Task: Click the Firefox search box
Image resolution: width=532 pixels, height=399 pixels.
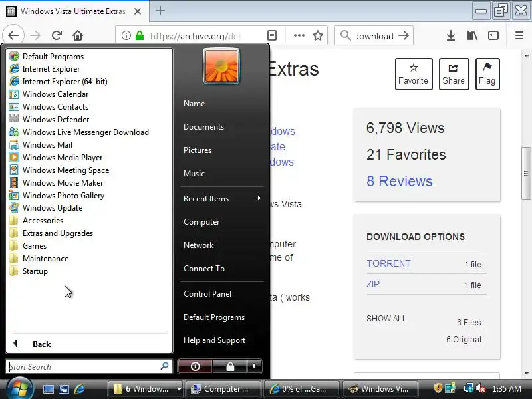Action: coord(374,35)
